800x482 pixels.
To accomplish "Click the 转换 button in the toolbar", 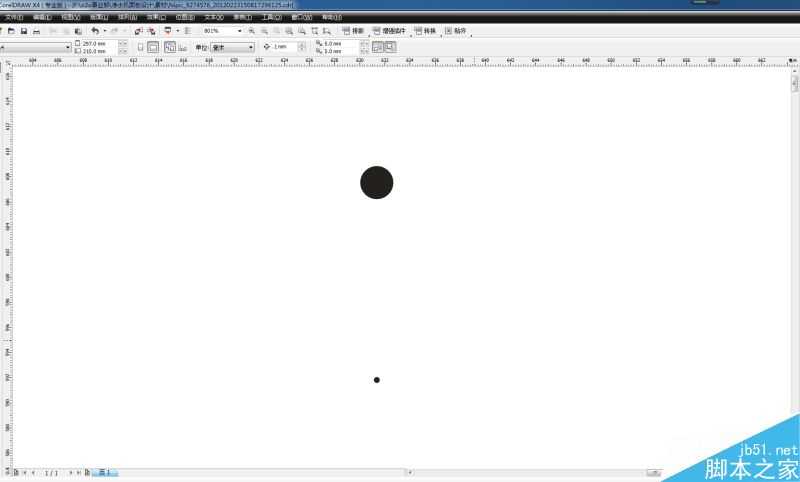I will (x=426, y=31).
